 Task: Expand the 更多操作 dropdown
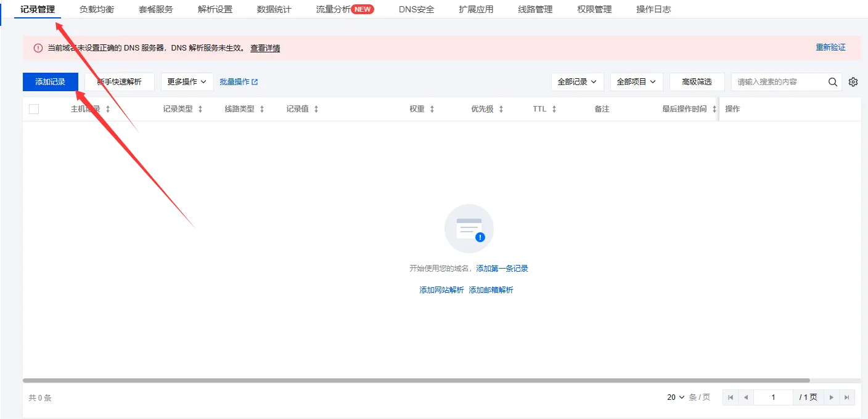pos(187,82)
